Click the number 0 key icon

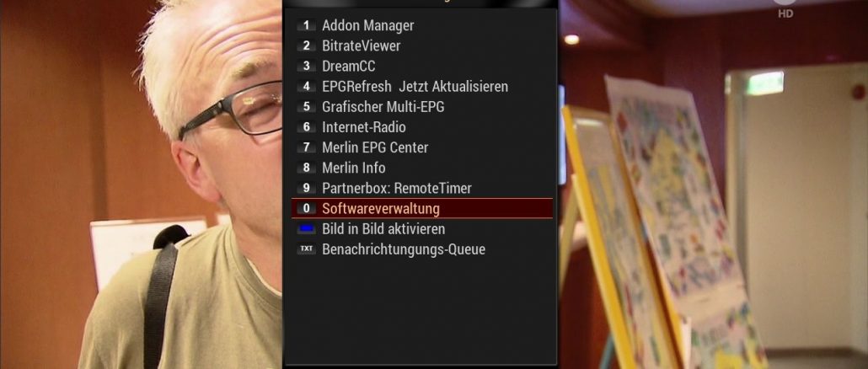(306, 209)
